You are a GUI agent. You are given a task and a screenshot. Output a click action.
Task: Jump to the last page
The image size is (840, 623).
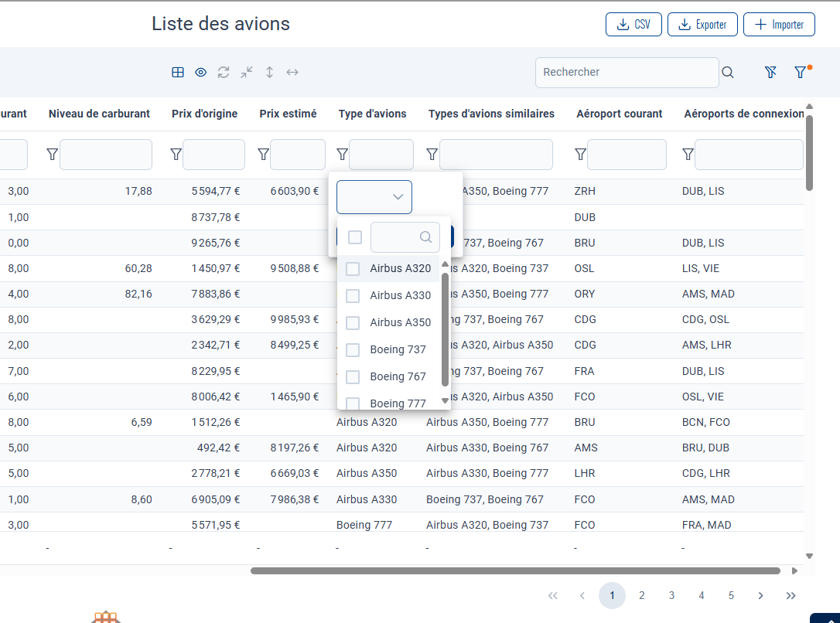tap(790, 596)
